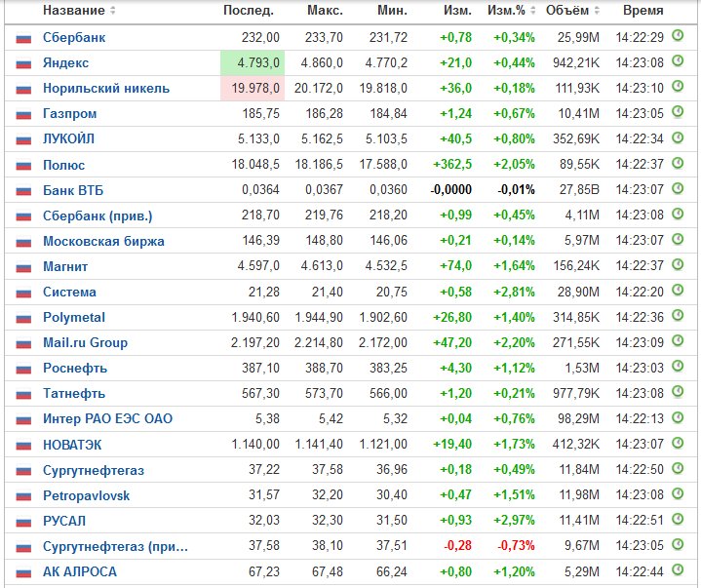
Task: Click the clock icon in ЛУКОЙЛ row
Action: click(678, 137)
